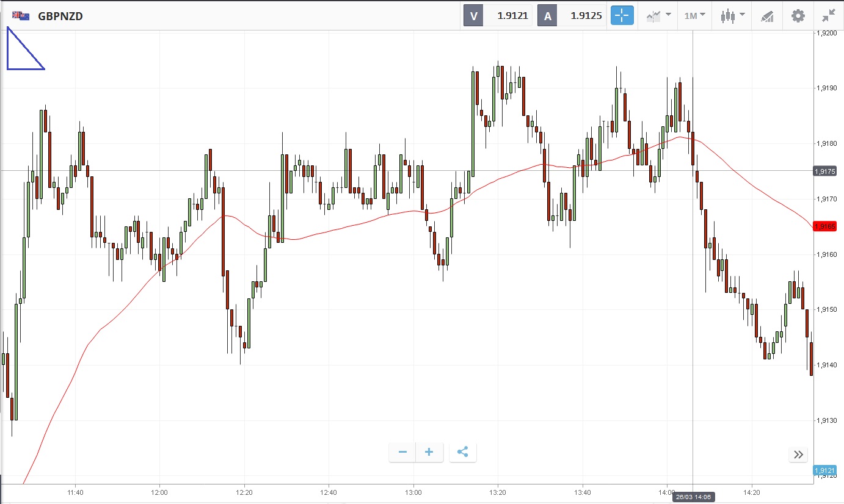Image resolution: width=844 pixels, height=504 pixels.
Task: Share the chart
Action: point(462,452)
